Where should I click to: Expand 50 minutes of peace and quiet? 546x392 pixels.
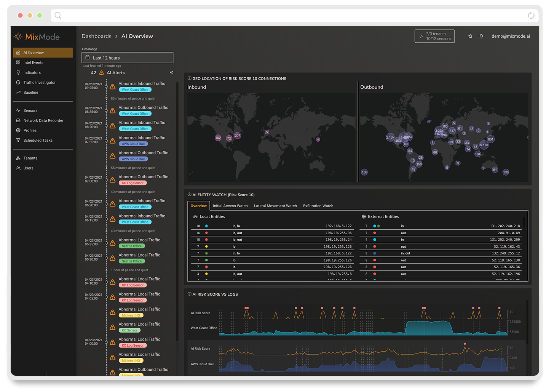coord(133,99)
